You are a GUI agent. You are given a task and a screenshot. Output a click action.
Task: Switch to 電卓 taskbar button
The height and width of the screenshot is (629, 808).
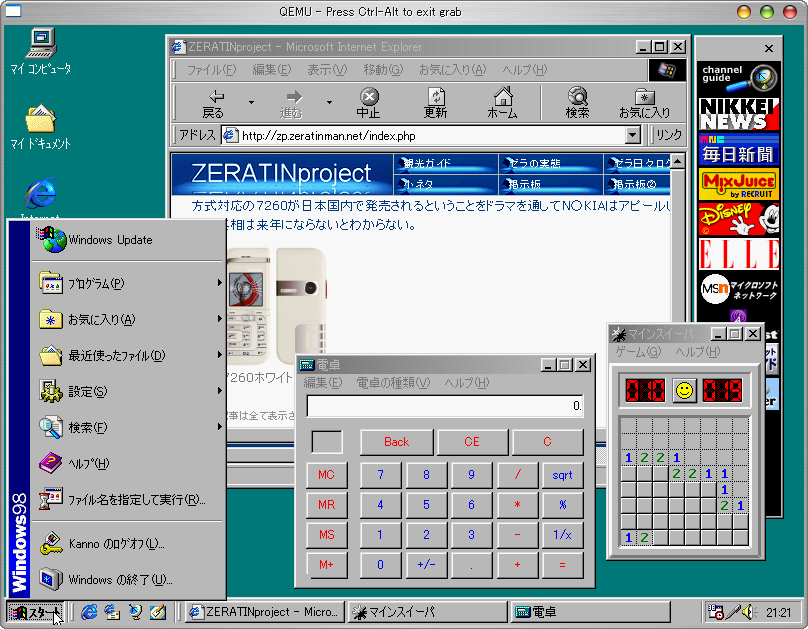[x=591, y=612]
